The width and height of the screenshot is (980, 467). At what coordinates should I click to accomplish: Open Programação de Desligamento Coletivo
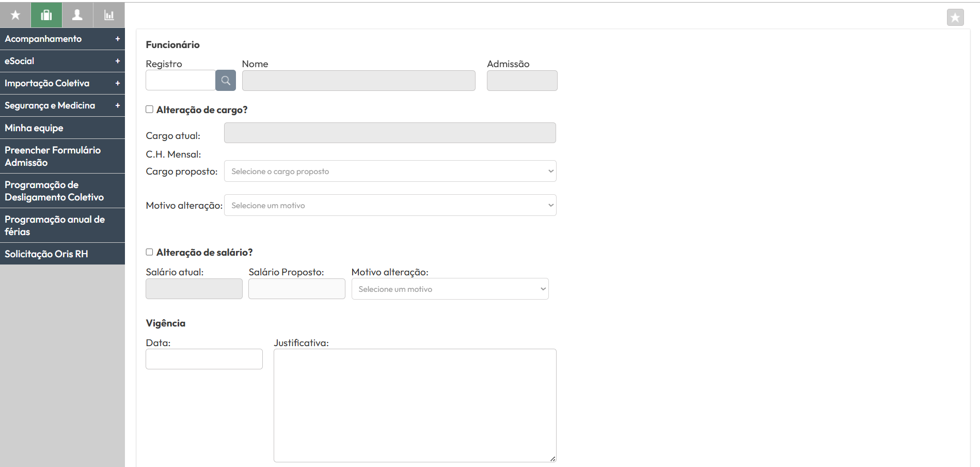pos(62,191)
